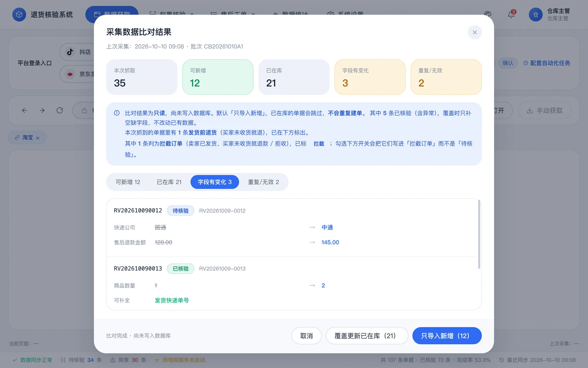The height and width of the screenshot is (368, 588).
Task: Click the red 京东 platform icon
Action: pyautogui.click(x=70, y=74)
